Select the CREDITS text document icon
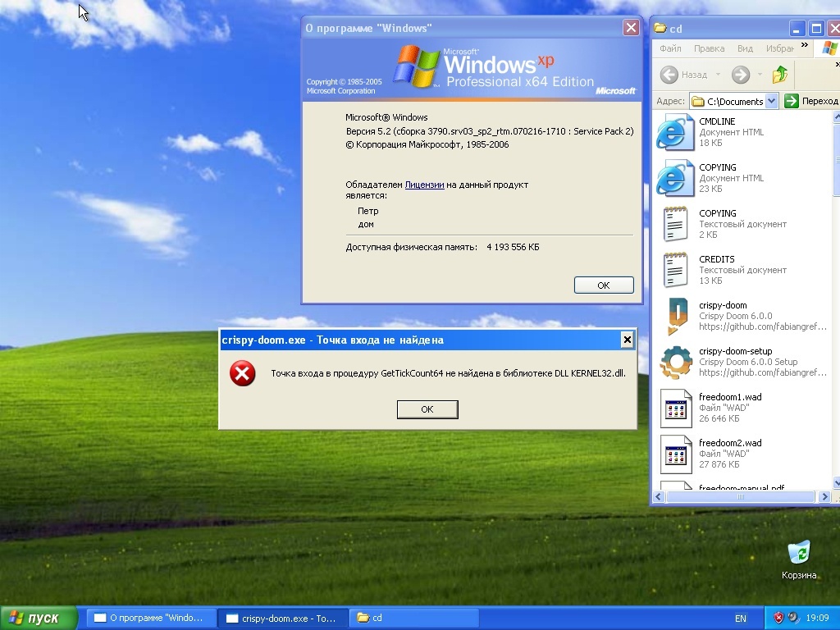The image size is (840, 630). pos(675,270)
